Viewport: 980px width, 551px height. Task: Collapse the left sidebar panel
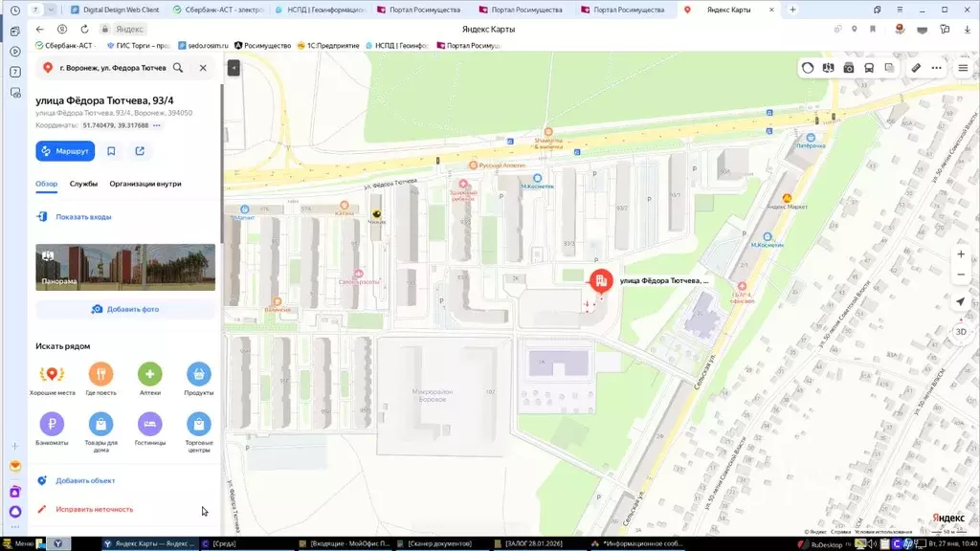pos(234,68)
